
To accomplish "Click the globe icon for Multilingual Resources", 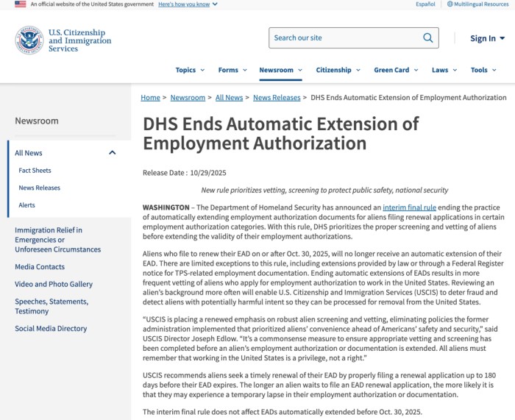I will point(450,4).
